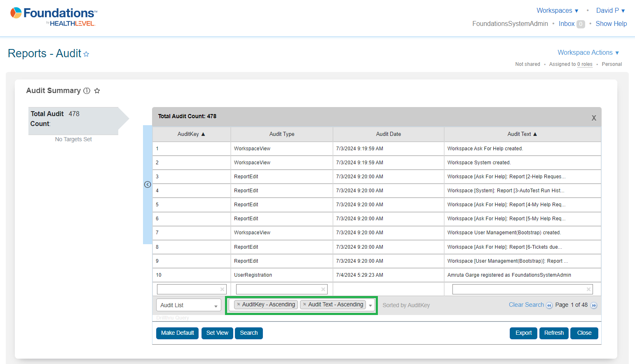Go to the previous page of results

point(549,306)
